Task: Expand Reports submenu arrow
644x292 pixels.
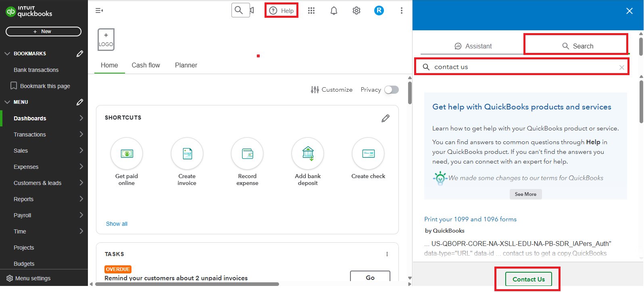Action: 81,199
